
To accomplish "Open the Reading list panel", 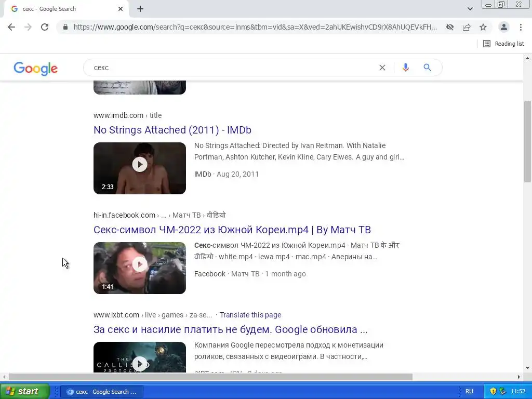I will (x=503, y=44).
